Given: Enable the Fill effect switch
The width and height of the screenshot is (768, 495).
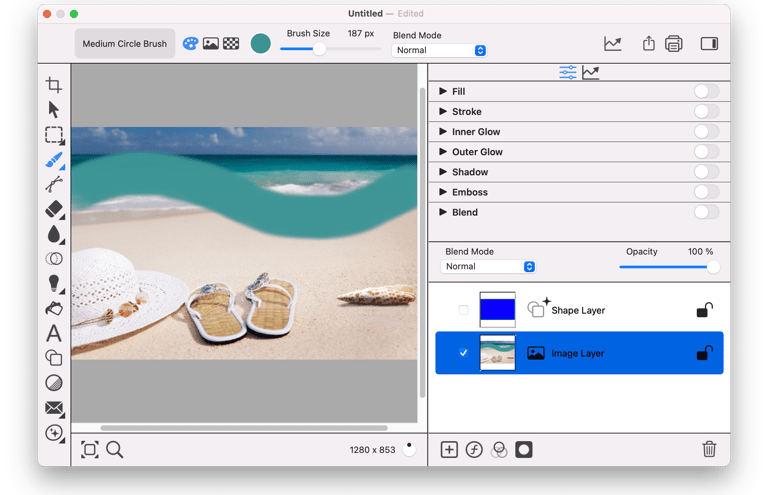Looking at the screenshot, I should tap(706, 92).
